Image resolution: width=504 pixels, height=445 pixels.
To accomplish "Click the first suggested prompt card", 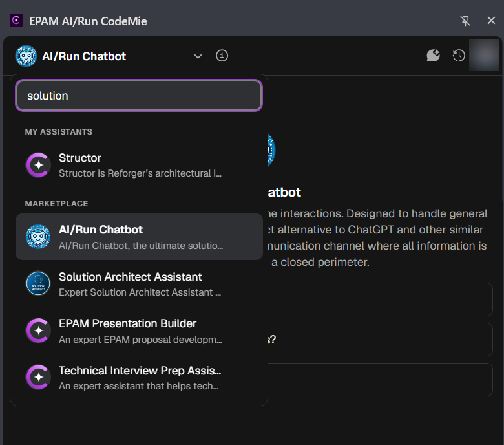I will point(380,299).
